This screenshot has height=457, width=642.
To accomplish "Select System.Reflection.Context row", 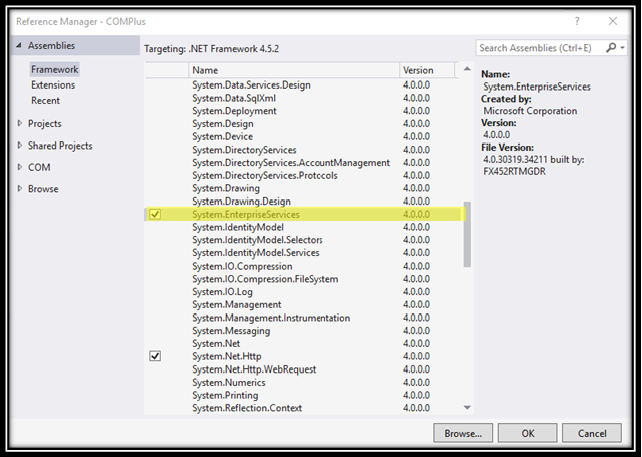I will [305, 408].
